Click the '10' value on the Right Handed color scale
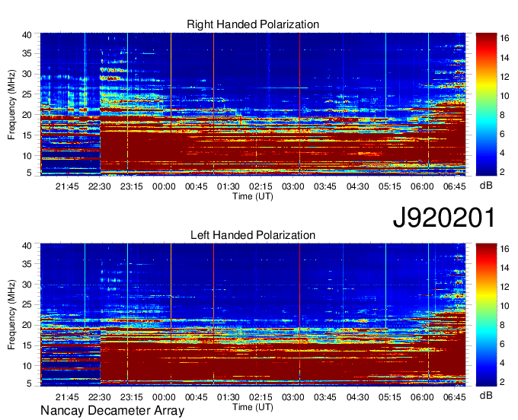Screen dimensions: 518x420 click(x=504, y=96)
